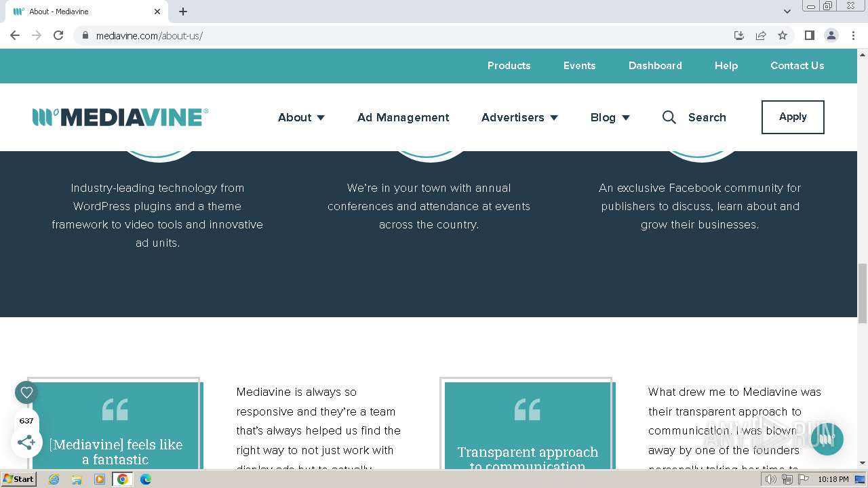
Task: Open the Help link
Action: click(726, 66)
